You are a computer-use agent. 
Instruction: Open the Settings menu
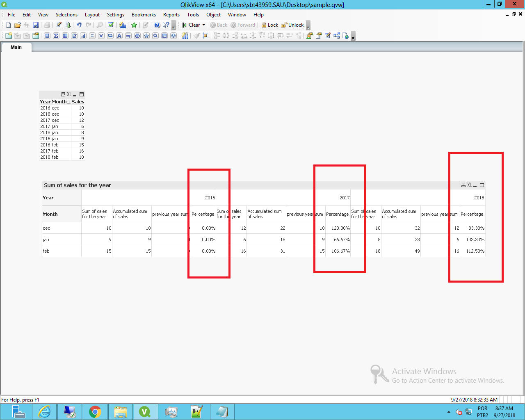[x=116, y=14]
